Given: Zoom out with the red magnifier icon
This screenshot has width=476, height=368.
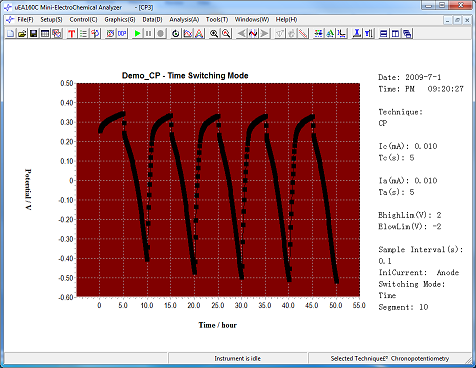Looking at the screenshot, I should (226, 33).
